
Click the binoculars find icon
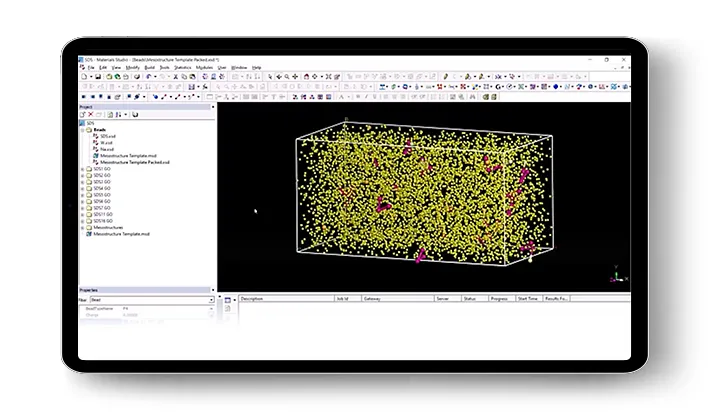pos(473,96)
